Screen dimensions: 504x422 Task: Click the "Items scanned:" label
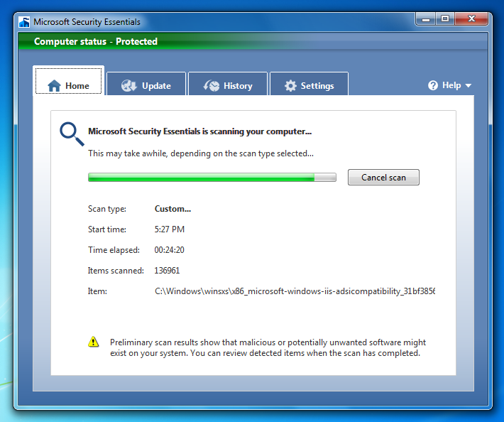click(116, 271)
